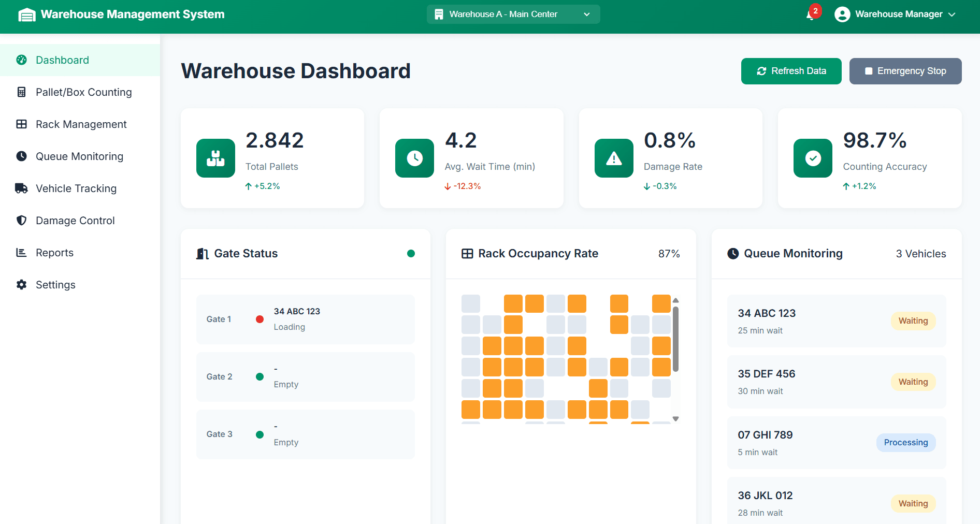Click the Counting Accuracy checkmark icon
This screenshot has width=980, height=524.
point(813,158)
